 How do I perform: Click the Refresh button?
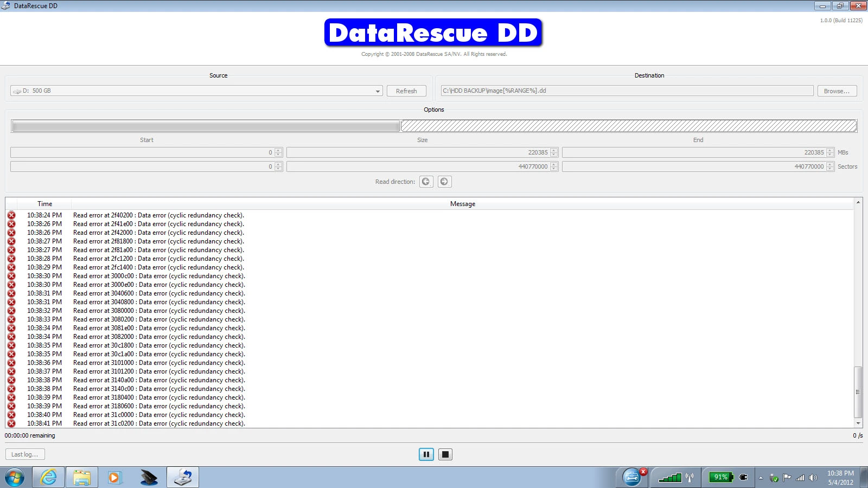click(x=406, y=91)
